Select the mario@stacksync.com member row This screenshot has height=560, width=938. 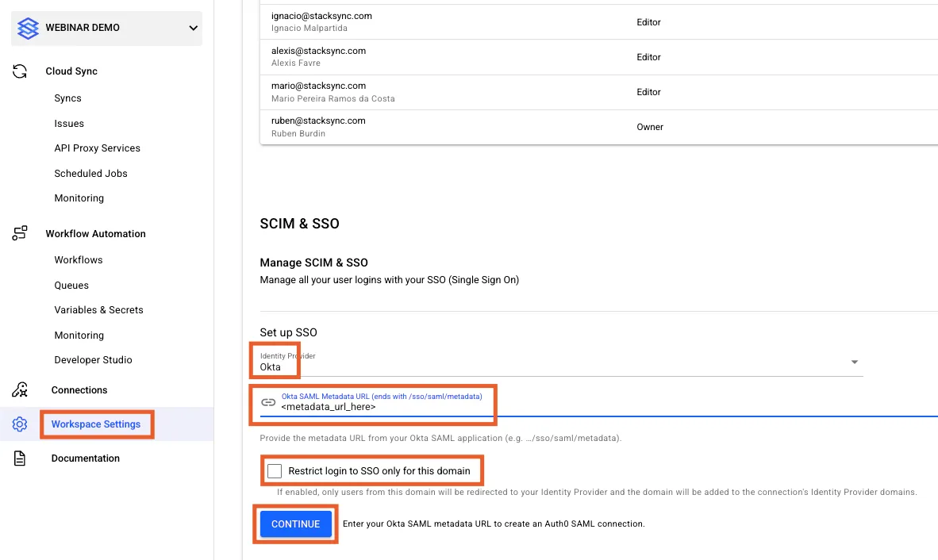(x=599, y=92)
